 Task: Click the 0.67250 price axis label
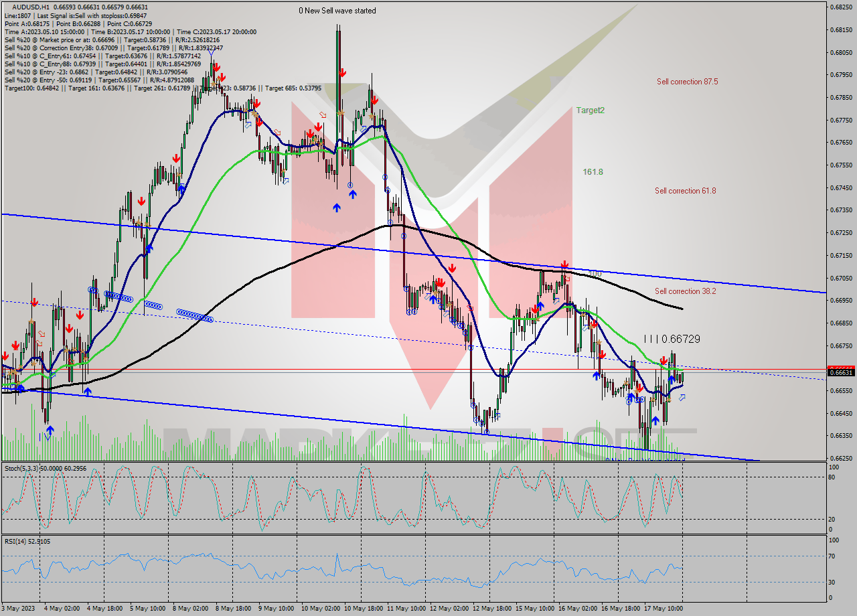pyautogui.click(x=842, y=233)
